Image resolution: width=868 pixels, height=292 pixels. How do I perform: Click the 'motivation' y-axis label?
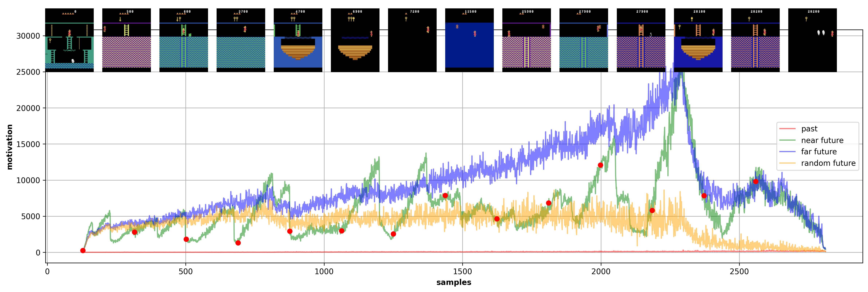[9, 147]
